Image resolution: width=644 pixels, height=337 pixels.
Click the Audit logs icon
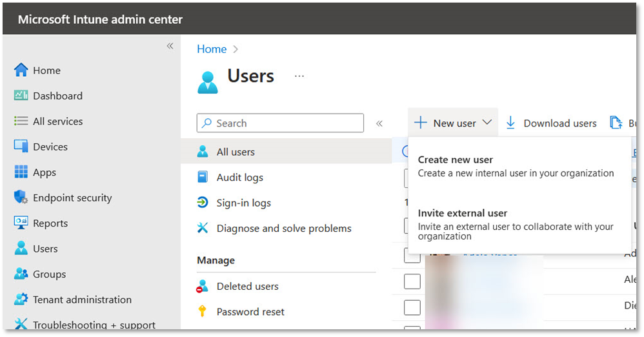tap(203, 178)
